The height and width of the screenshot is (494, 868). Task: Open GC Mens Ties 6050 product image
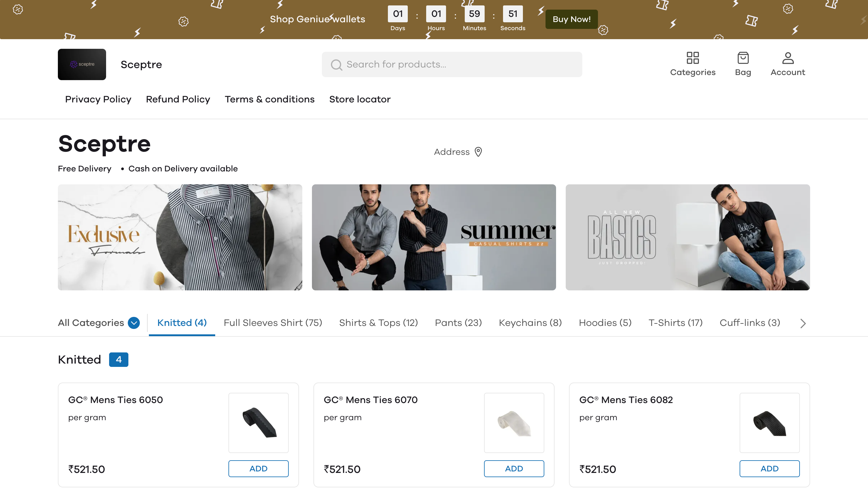tap(258, 423)
